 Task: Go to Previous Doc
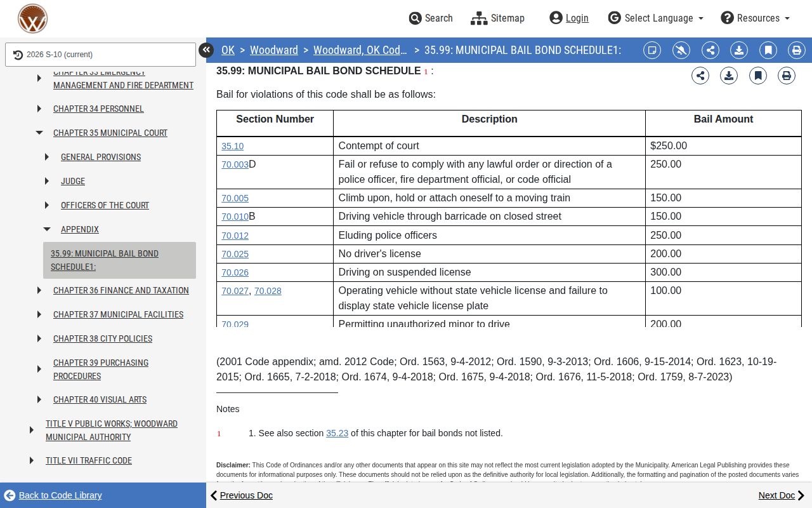241,495
